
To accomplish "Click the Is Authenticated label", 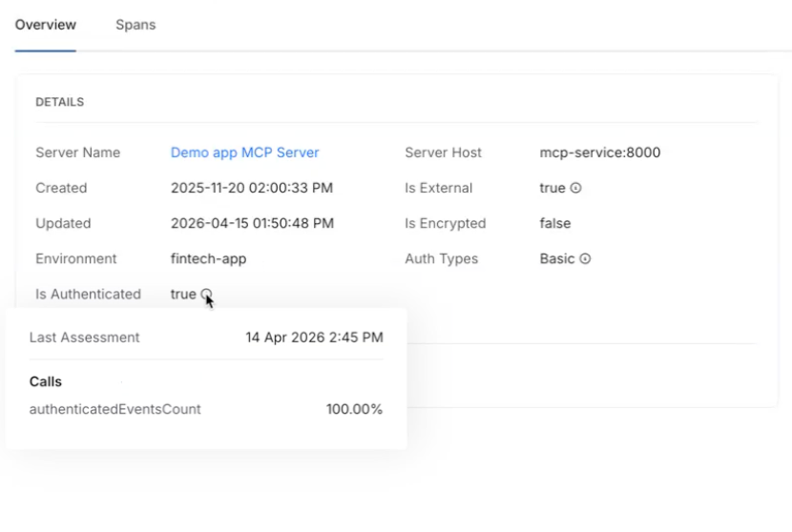I will [88, 294].
